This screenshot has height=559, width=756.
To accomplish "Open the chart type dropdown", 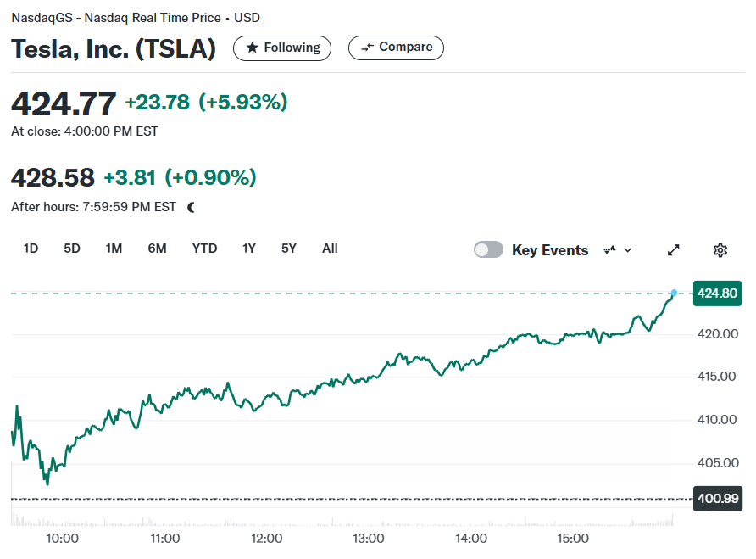I will point(618,250).
